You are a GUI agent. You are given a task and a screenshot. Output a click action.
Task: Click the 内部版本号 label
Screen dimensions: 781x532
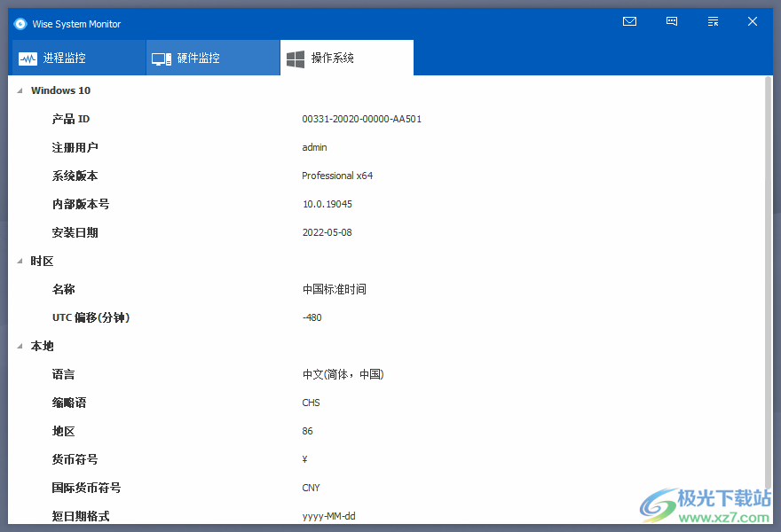click(81, 204)
